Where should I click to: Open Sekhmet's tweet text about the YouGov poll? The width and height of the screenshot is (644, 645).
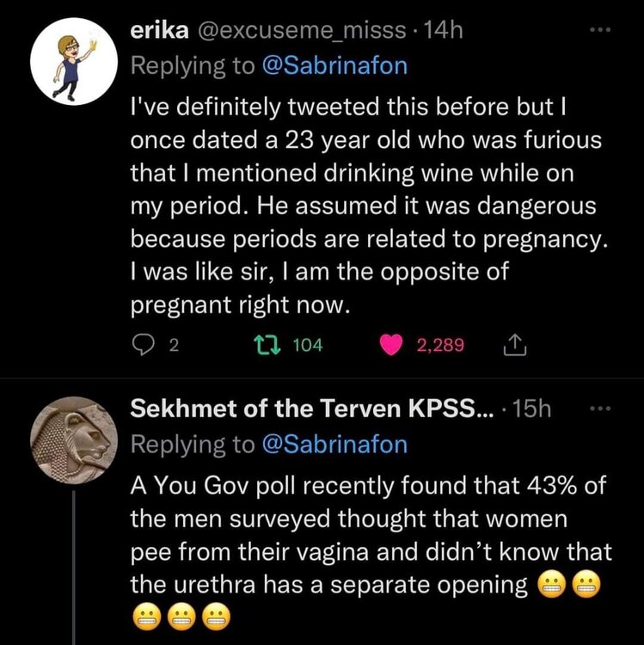tap(365, 535)
